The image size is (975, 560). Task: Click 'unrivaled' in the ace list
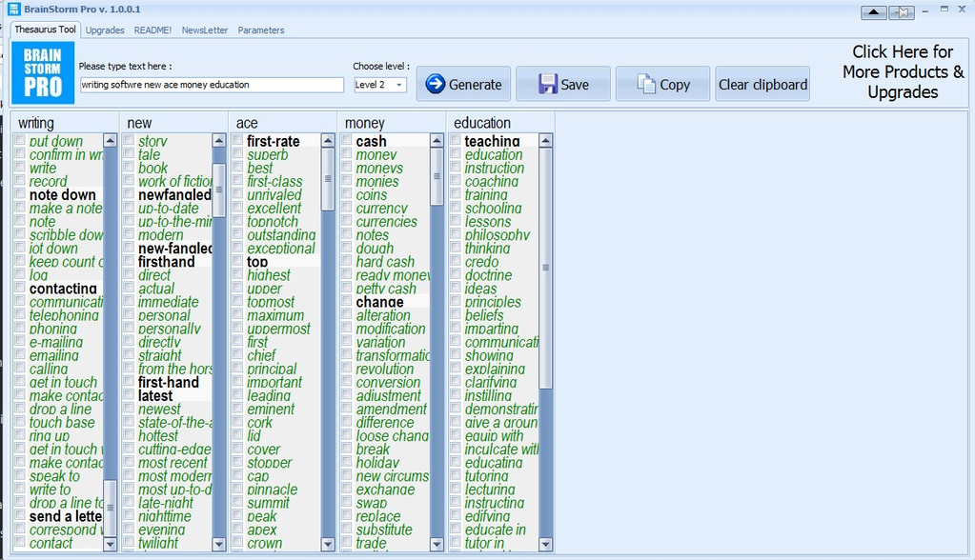click(x=274, y=194)
